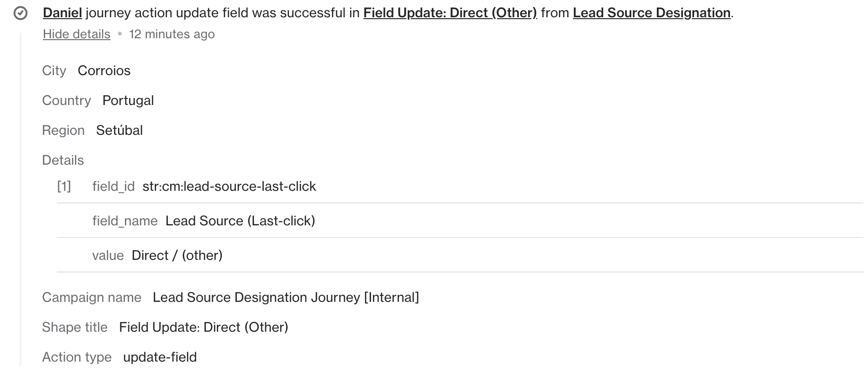Select the region value Setúbal
The image size is (868, 377).
coord(119,130)
